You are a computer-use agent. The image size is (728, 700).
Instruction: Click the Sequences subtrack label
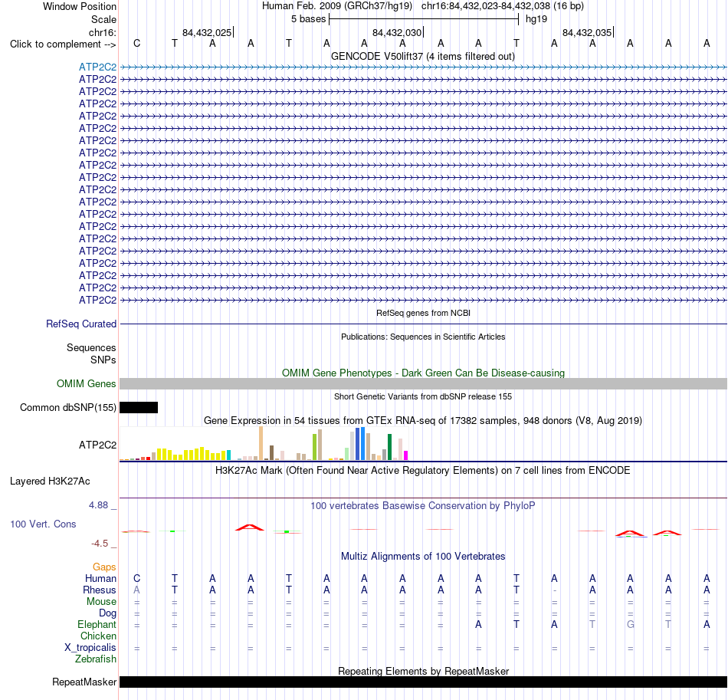[91, 347]
